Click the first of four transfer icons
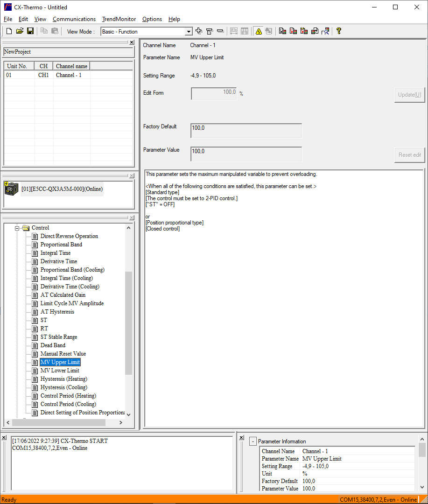 click(282, 31)
